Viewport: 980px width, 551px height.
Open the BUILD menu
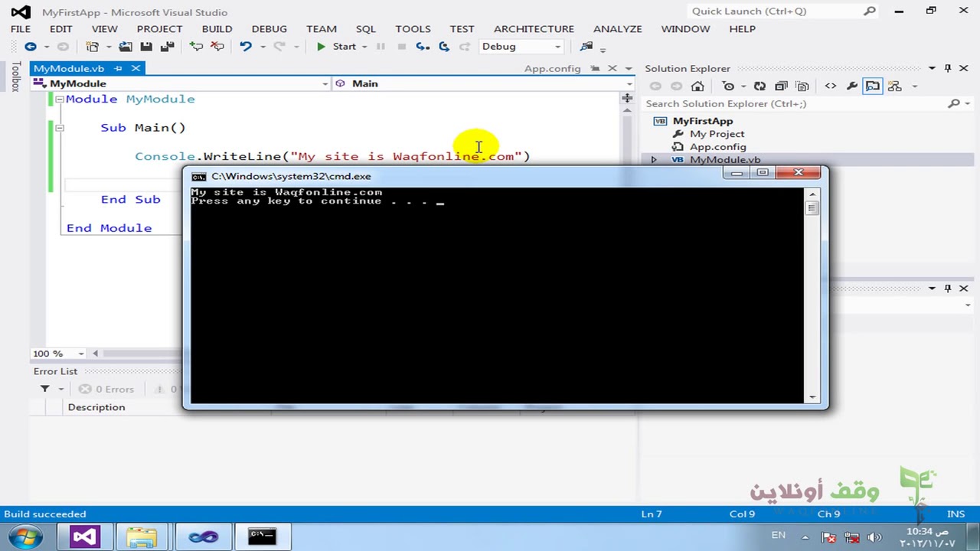tap(217, 28)
